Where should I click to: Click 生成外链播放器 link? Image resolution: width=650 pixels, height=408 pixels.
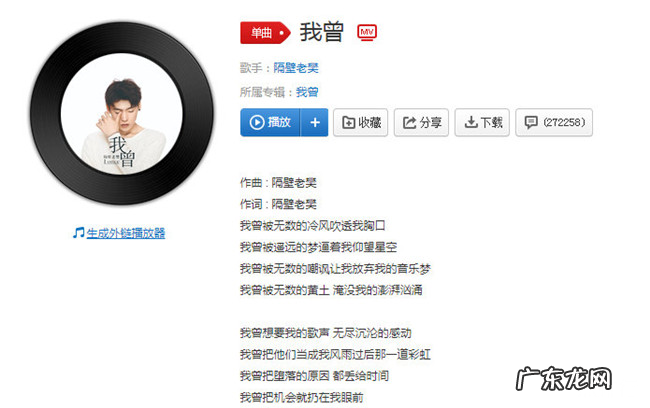126,233
